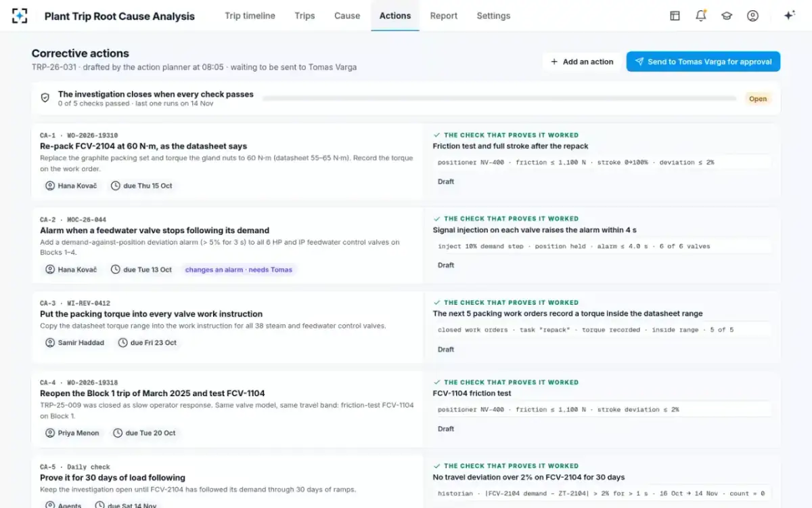Click the shield check icon in the banner
The width and height of the screenshot is (812, 508).
point(45,98)
